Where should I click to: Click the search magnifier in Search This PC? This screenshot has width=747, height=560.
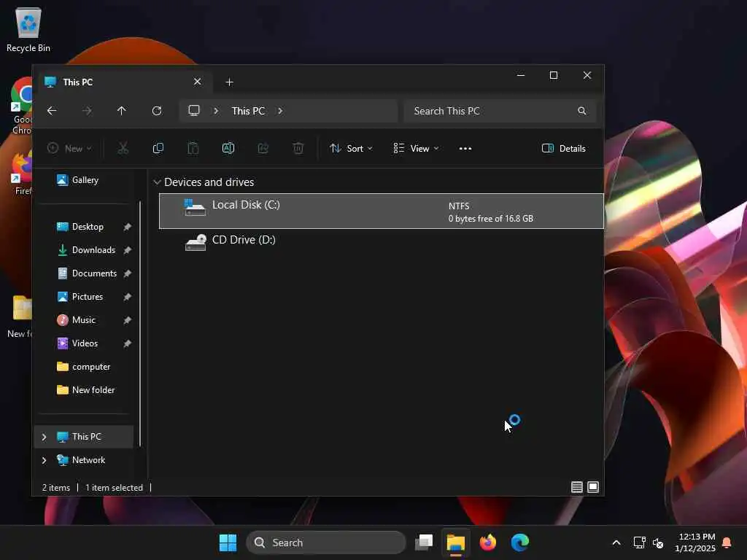pos(581,111)
